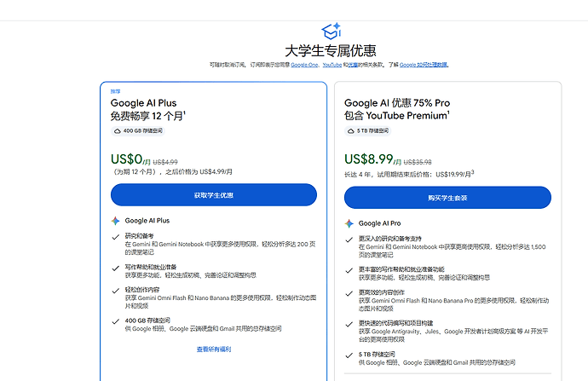Click the Gemini star icon beside Google AI Plus

click(x=116, y=221)
